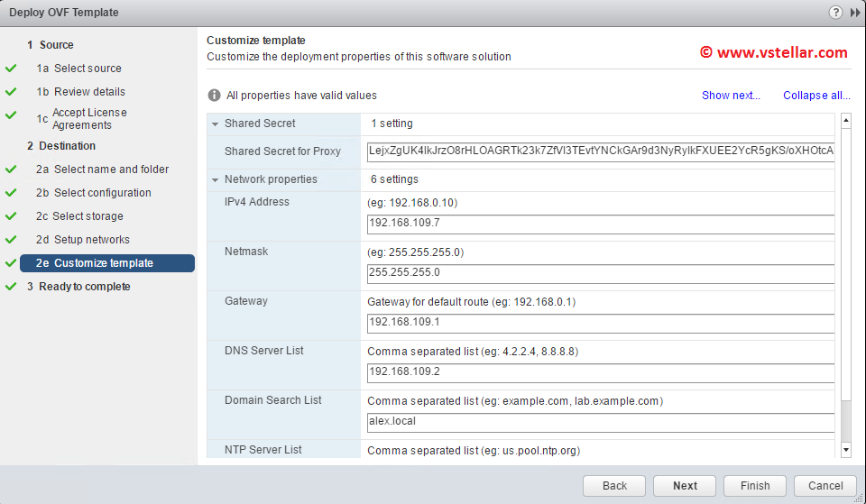Click the Collapse all... link

(816, 96)
